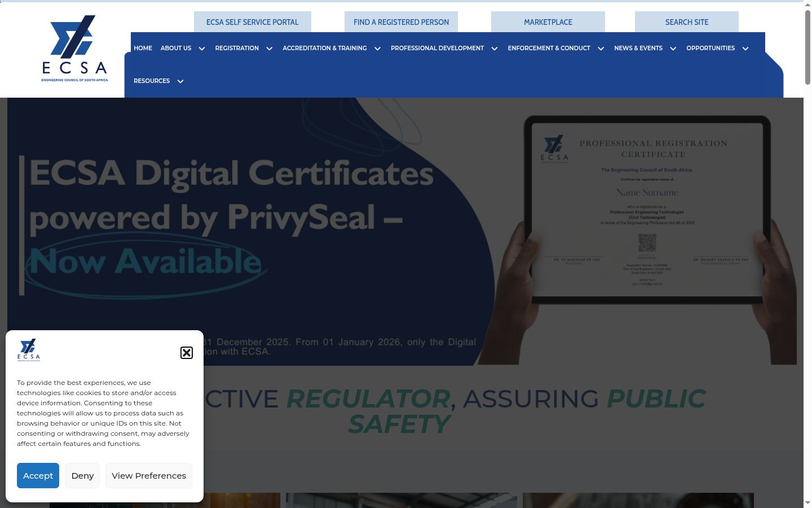Click the 'Now Available' banner text

[145, 261]
